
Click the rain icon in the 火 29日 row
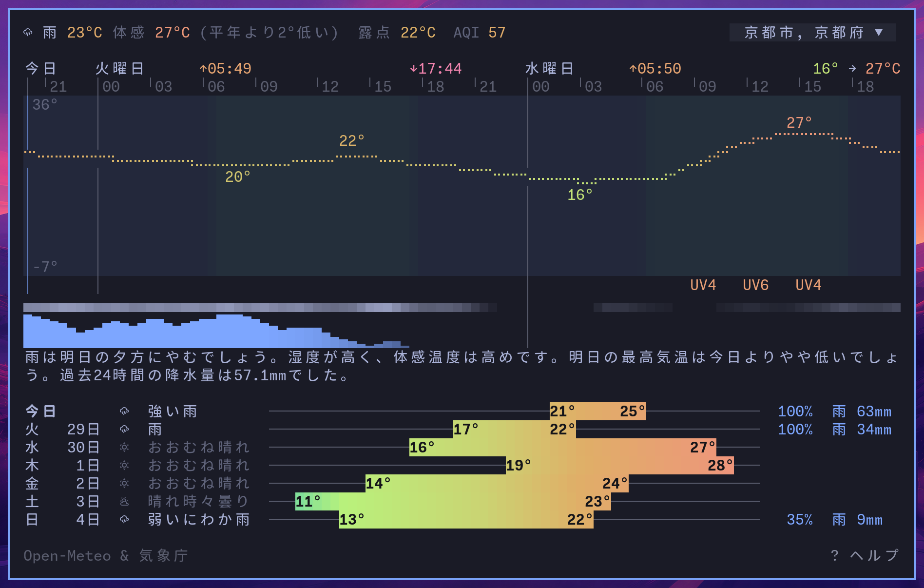tap(124, 430)
